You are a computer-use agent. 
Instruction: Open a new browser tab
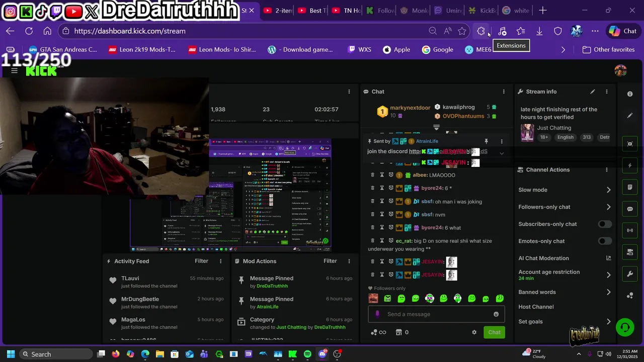[x=543, y=11]
